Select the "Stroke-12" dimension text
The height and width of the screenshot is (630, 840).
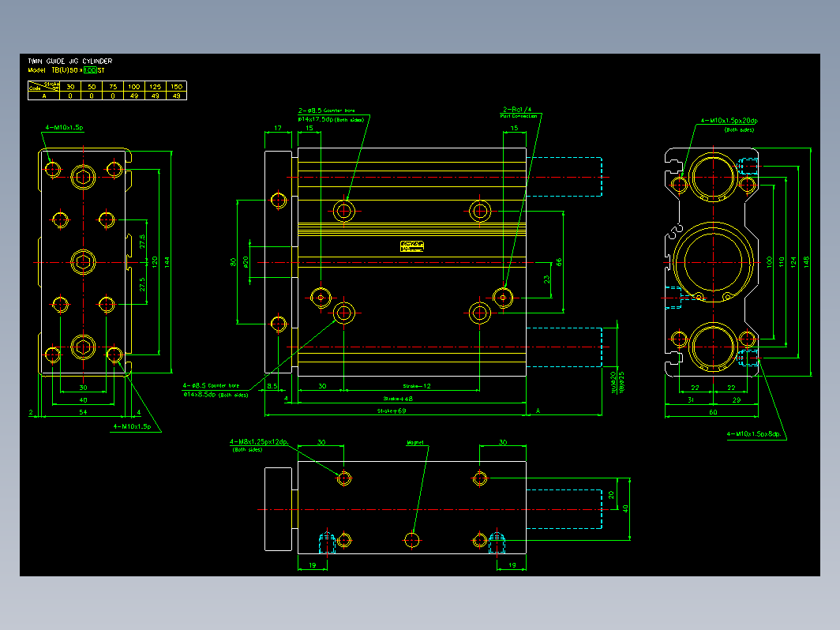tap(417, 386)
